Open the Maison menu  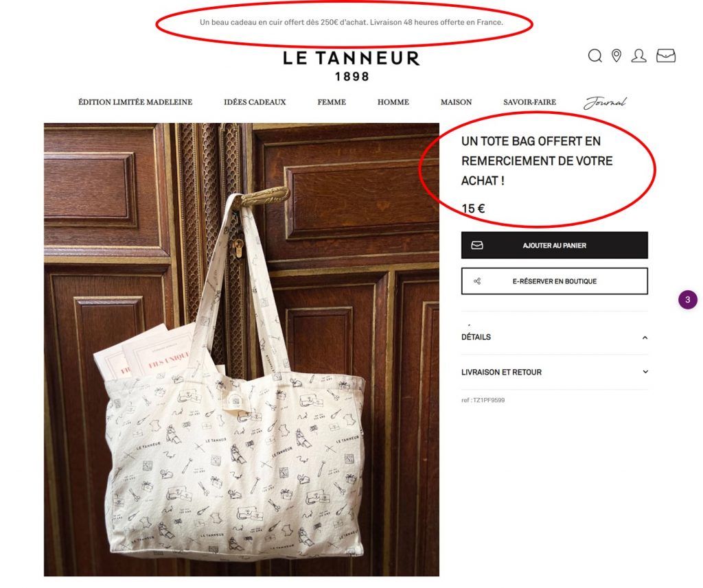click(x=456, y=102)
